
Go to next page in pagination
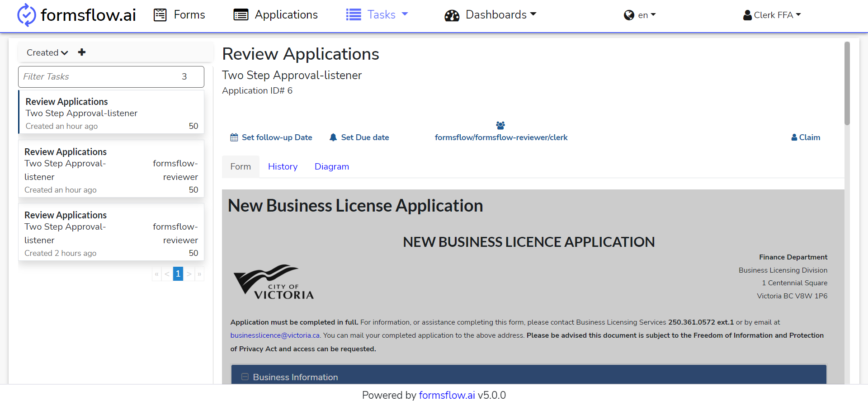tap(189, 274)
